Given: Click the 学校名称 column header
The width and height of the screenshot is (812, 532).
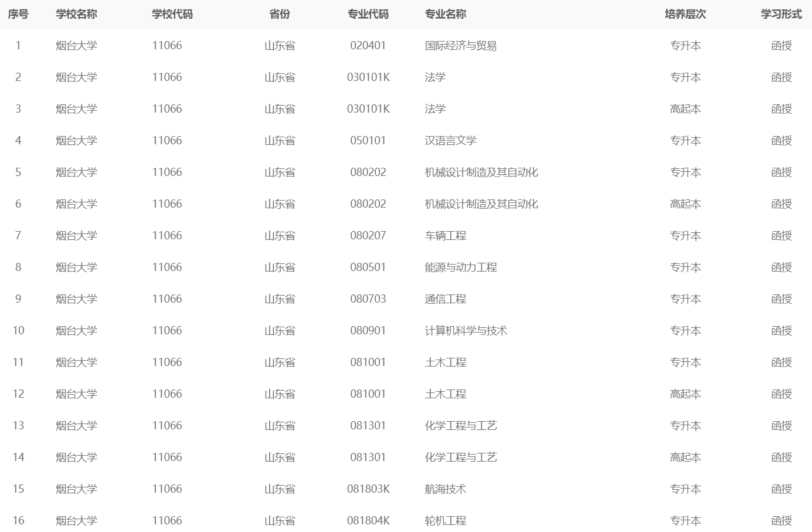Looking at the screenshot, I should tap(77, 14).
